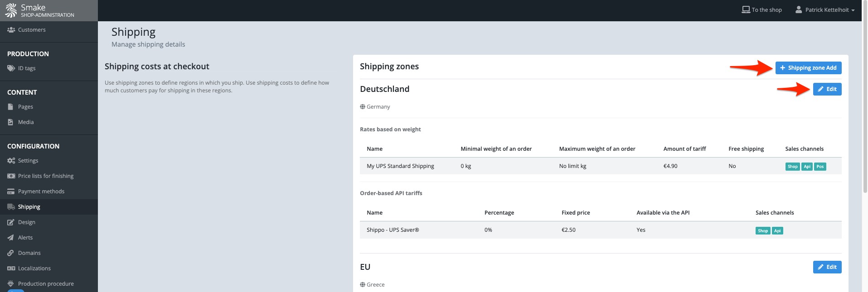Open Payment methods in the sidebar

pyautogui.click(x=49, y=191)
